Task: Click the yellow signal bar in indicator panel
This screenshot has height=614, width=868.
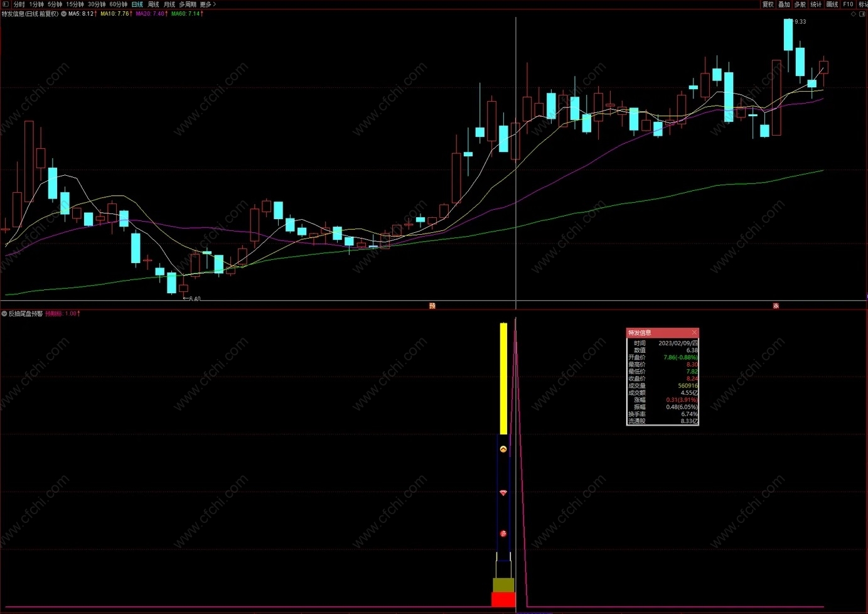Action: point(503,379)
